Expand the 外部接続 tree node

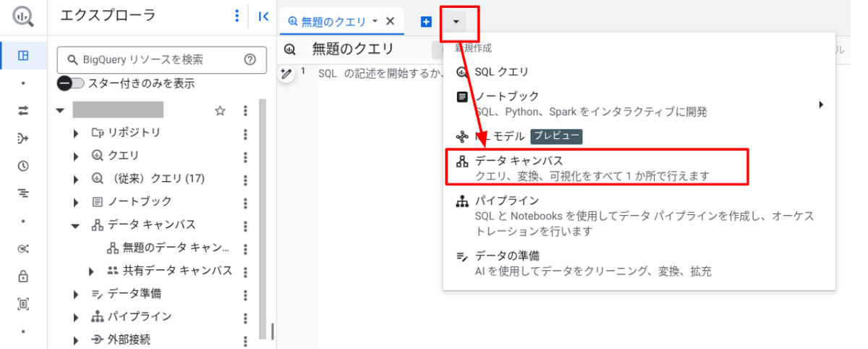[x=77, y=340]
